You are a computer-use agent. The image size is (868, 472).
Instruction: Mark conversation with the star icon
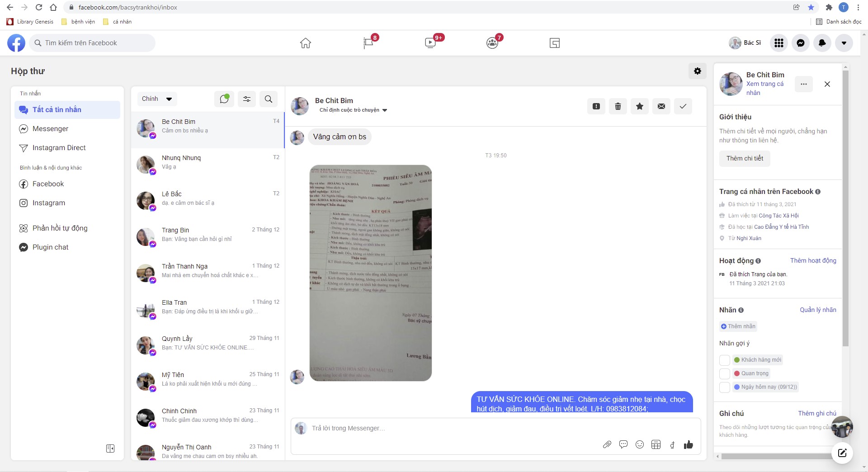pyautogui.click(x=639, y=106)
